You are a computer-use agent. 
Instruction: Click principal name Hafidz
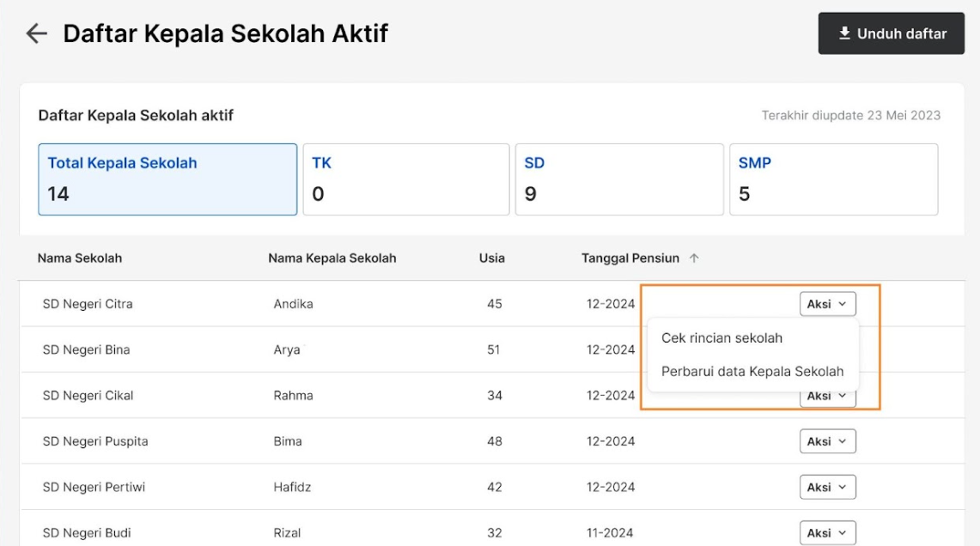pyautogui.click(x=292, y=488)
